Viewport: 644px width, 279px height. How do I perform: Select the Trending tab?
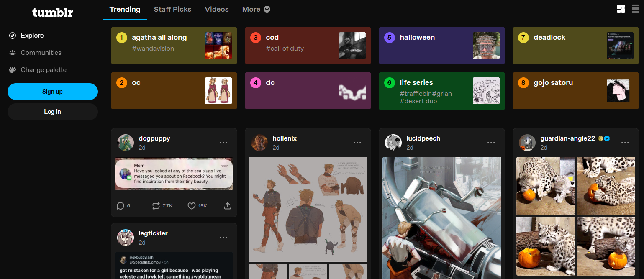coord(125,9)
